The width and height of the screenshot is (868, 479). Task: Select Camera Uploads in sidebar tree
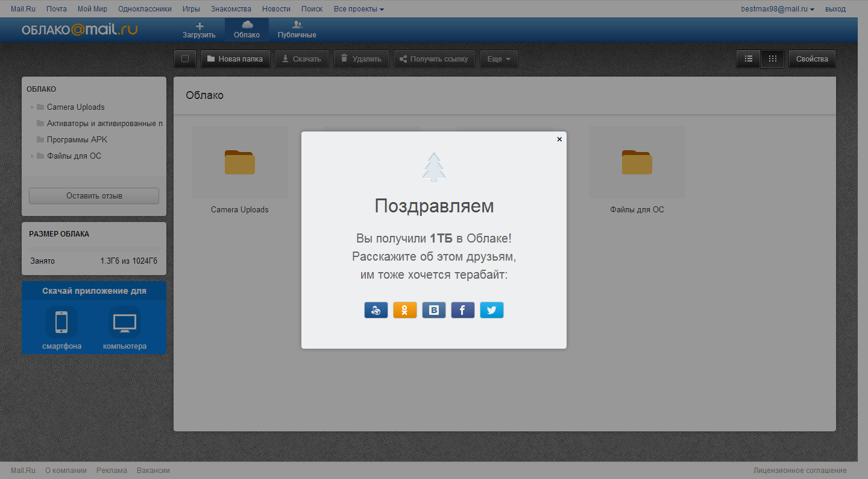tap(76, 107)
